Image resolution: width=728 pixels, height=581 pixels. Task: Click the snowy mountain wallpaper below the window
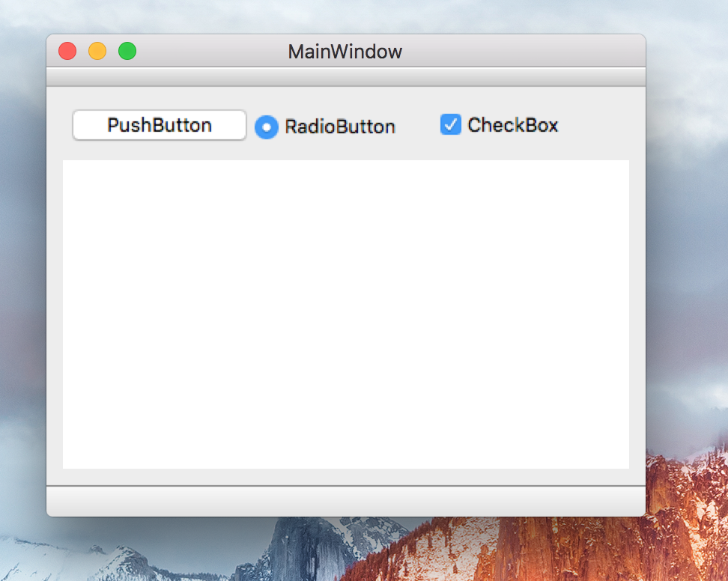point(112,558)
